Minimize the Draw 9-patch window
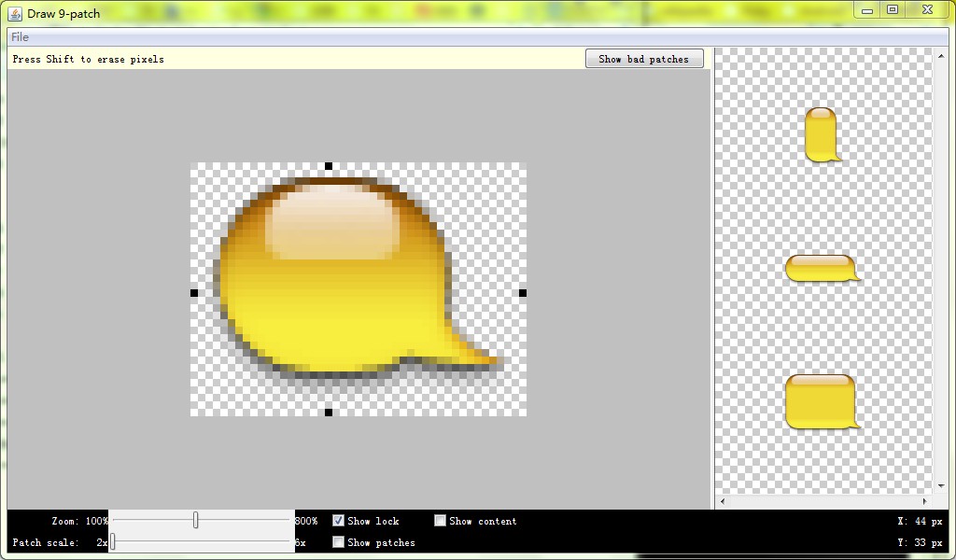The image size is (956, 560). (x=867, y=10)
